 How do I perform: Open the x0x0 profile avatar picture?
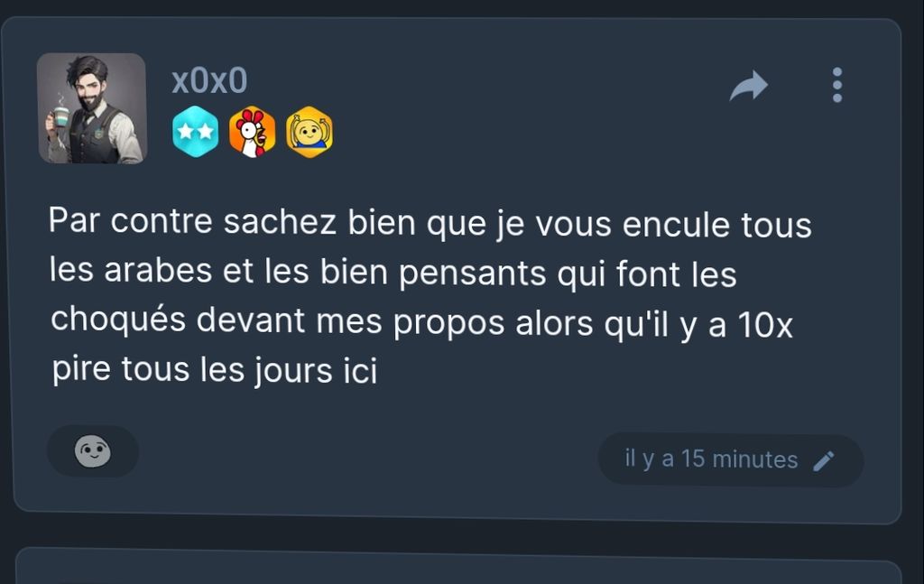click(x=92, y=108)
